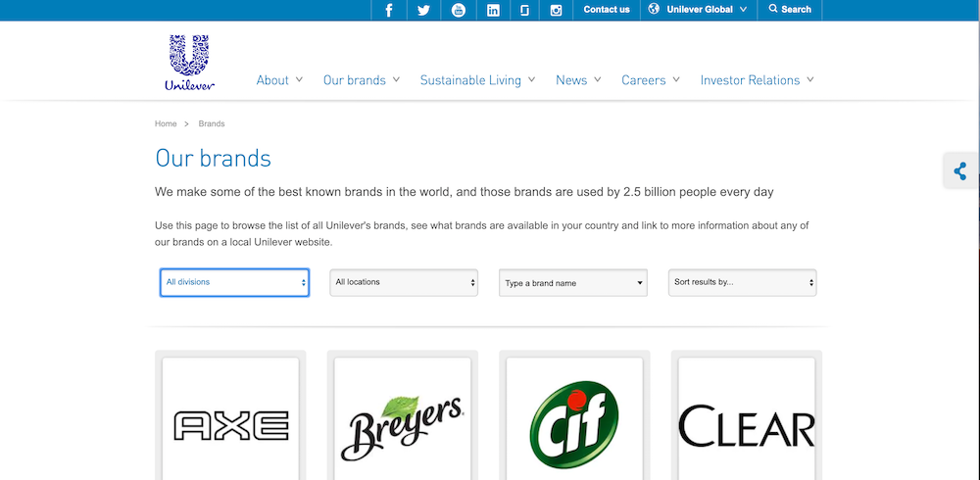Image resolution: width=980 pixels, height=480 pixels.
Task: Open the Careers menu
Action: tap(651, 80)
